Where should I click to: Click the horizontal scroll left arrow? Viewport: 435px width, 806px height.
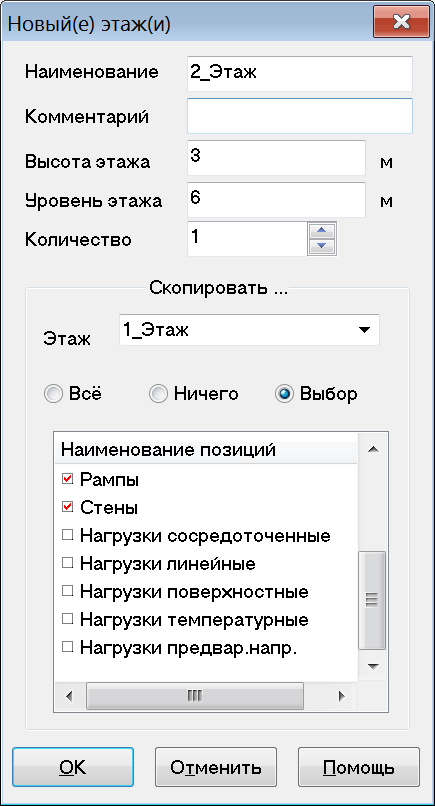coord(69,697)
